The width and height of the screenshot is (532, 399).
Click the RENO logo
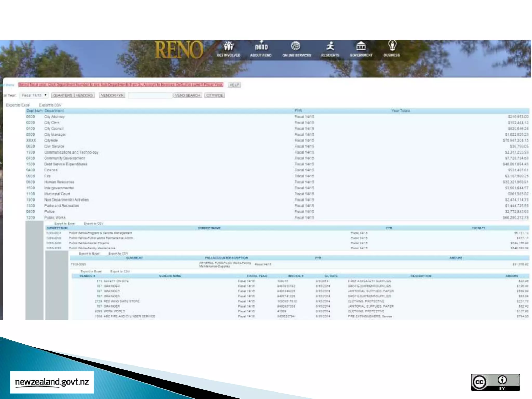[x=179, y=50]
